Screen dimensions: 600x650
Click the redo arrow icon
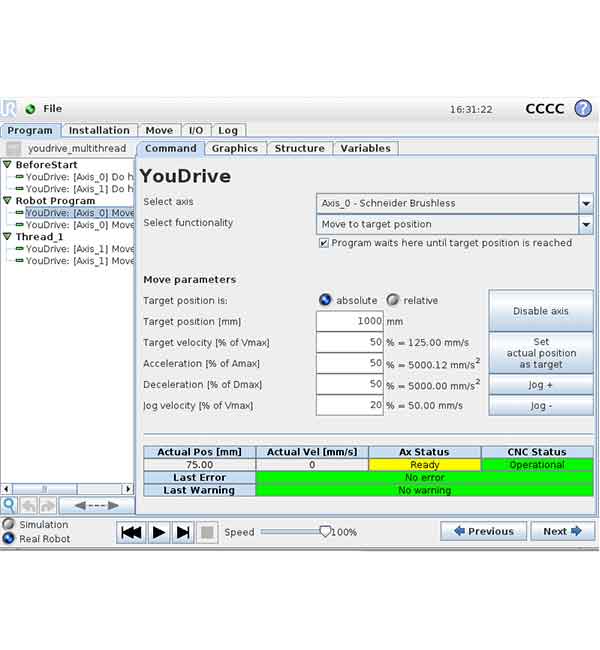click(x=47, y=505)
